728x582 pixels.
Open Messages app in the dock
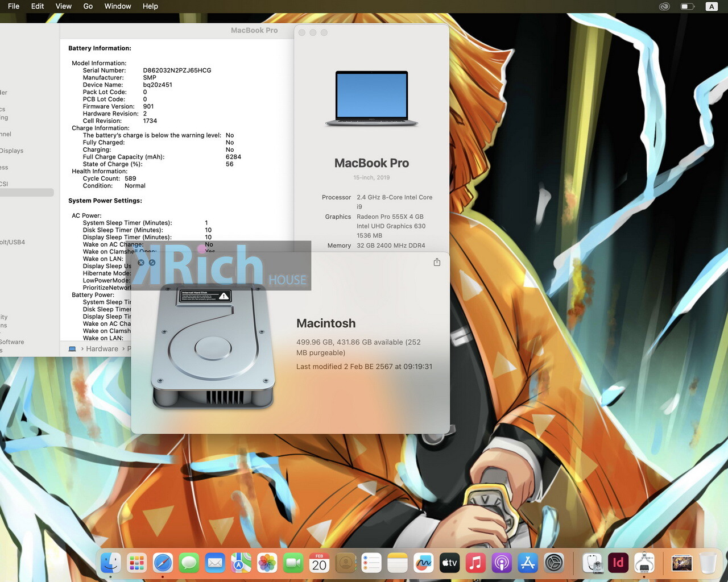point(189,563)
